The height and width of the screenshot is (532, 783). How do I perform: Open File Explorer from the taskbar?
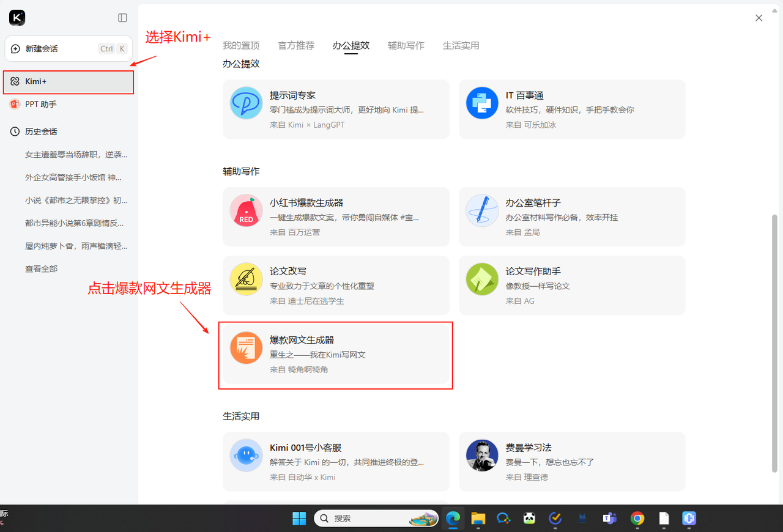point(478,519)
